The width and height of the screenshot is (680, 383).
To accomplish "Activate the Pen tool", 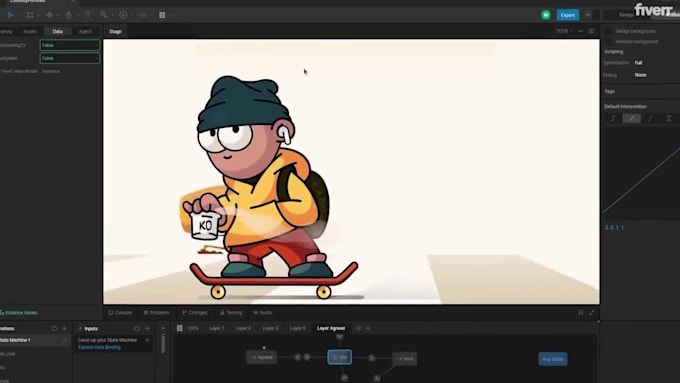I will click(69, 15).
